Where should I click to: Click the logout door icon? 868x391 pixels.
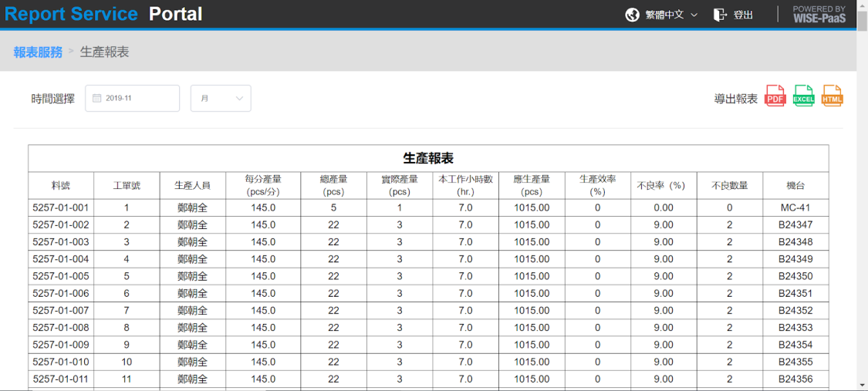pyautogui.click(x=720, y=15)
